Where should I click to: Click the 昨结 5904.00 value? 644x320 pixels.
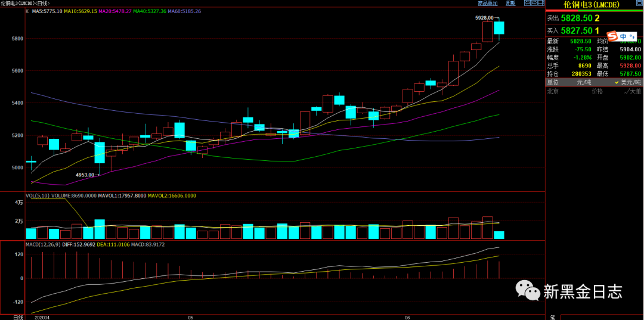coord(630,49)
